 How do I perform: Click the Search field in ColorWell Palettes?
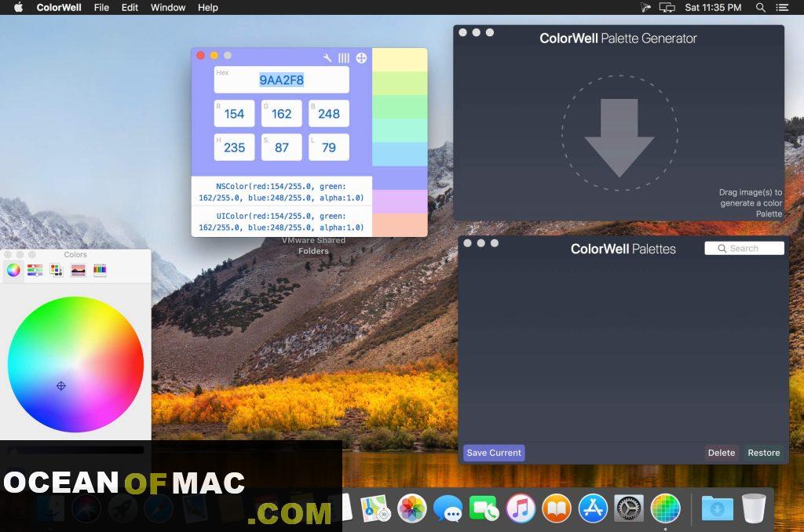coord(744,248)
